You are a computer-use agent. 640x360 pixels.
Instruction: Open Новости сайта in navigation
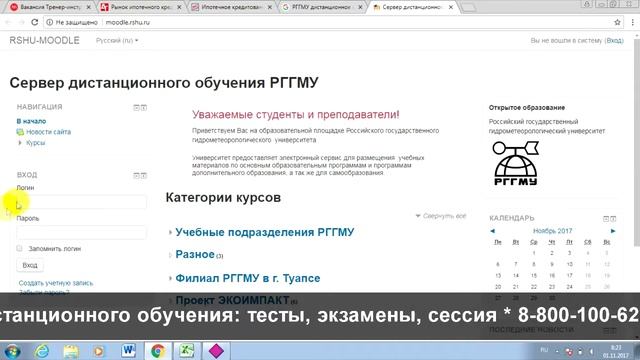(x=48, y=132)
